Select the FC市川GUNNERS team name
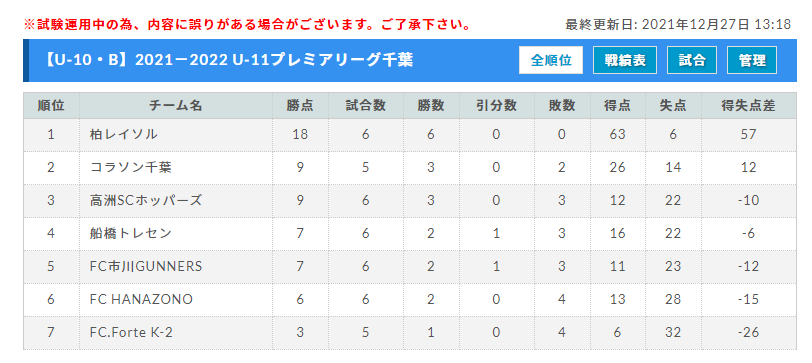The width and height of the screenshot is (812, 363). point(146,267)
